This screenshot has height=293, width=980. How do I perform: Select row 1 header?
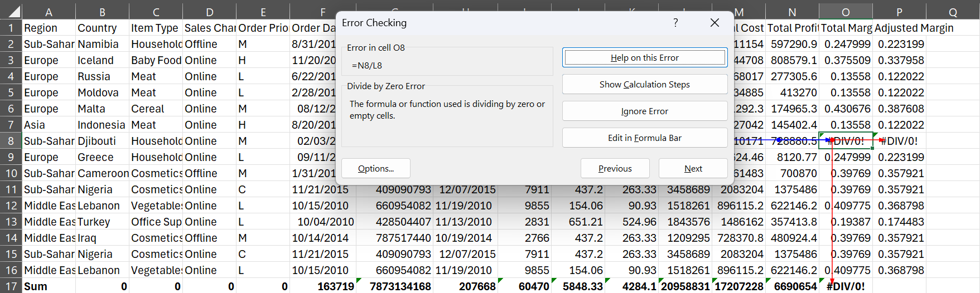pos(11,28)
